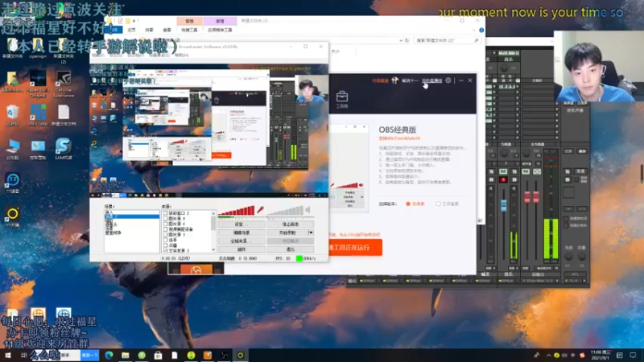Open the VM x64 desktop shortcut
Viewport: 644px width, 362px height.
click(38, 115)
